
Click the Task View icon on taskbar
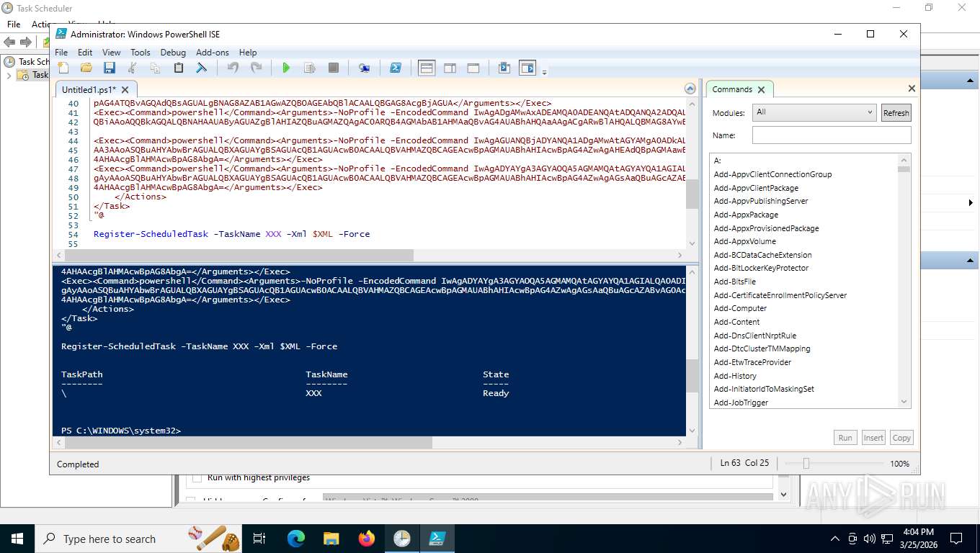[260, 539]
